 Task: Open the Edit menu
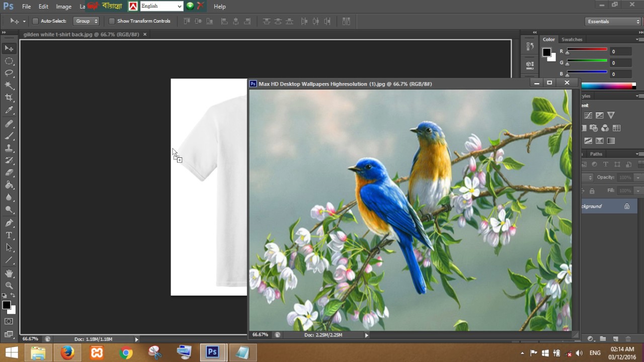(43, 7)
